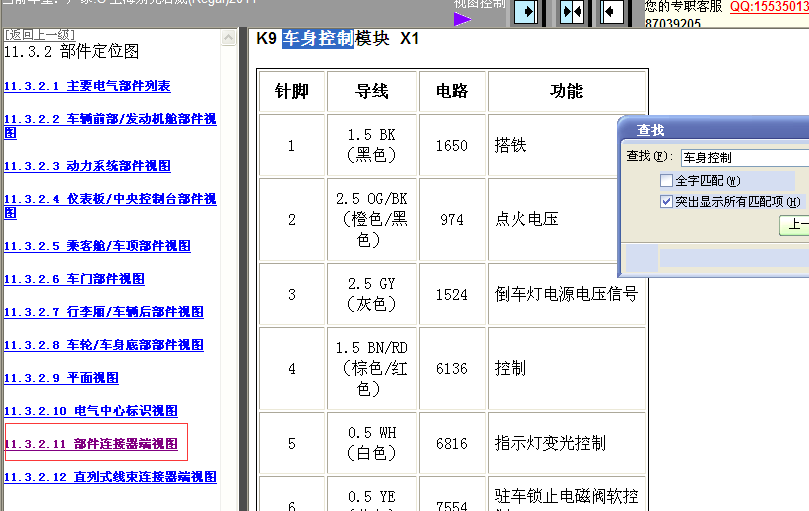Click the inward-arrows view control icon
The height and width of the screenshot is (511, 809).
572,12
